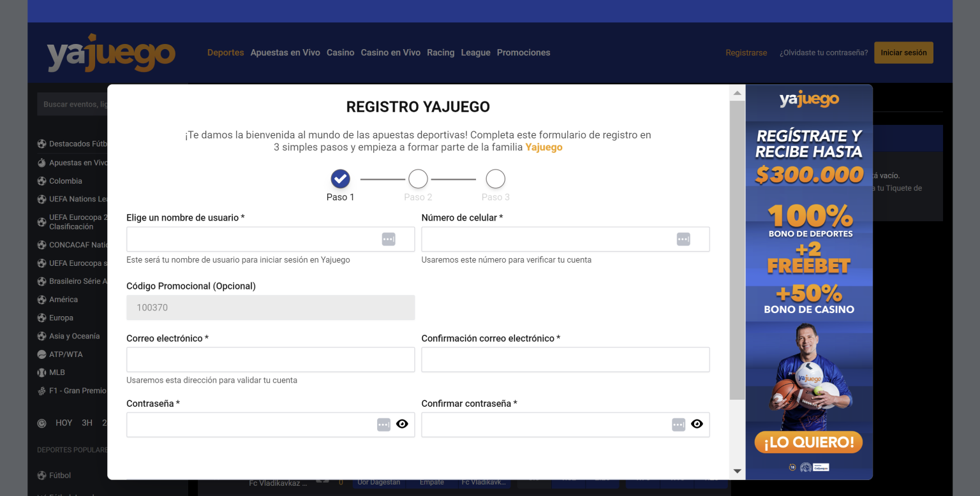
Task: Click icon beside Apuestas en Vivo sidebar item
Action: coord(41,163)
